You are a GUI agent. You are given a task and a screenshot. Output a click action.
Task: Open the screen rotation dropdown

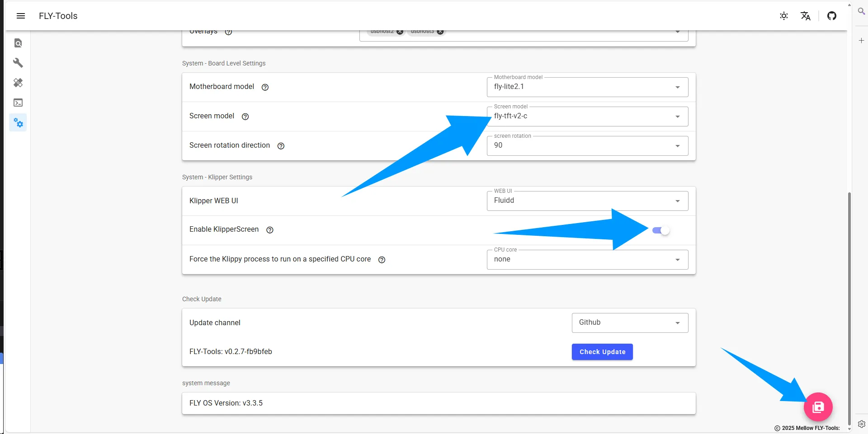(x=587, y=146)
